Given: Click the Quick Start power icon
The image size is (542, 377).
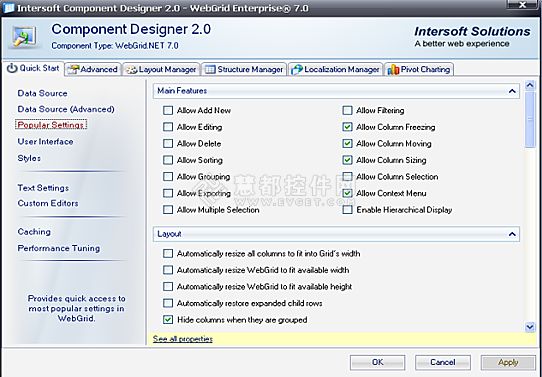Looking at the screenshot, I should [x=12, y=68].
